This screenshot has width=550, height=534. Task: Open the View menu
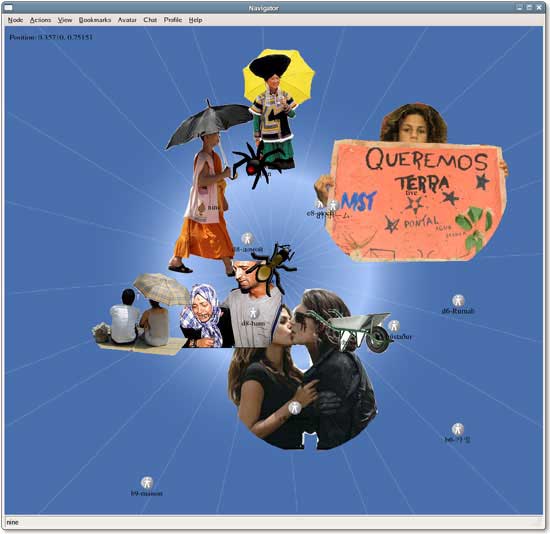click(65, 20)
